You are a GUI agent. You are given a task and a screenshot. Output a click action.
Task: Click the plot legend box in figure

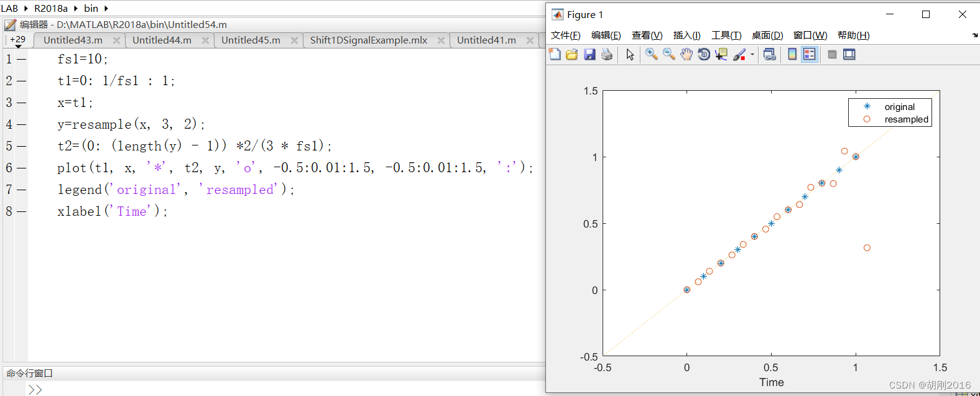(x=890, y=113)
